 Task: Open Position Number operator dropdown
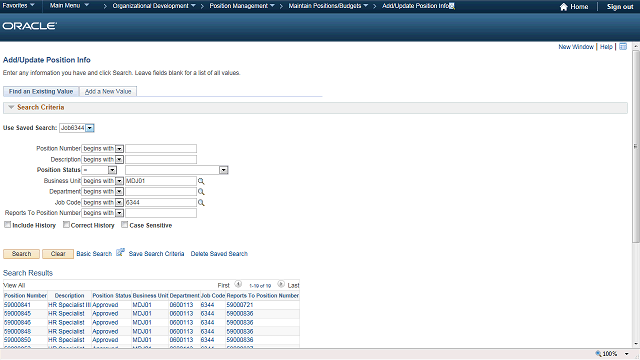119,149
